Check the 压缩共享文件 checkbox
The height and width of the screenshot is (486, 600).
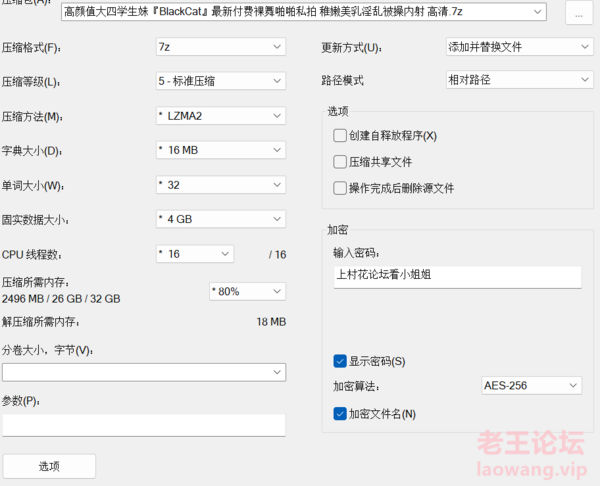tap(340, 161)
